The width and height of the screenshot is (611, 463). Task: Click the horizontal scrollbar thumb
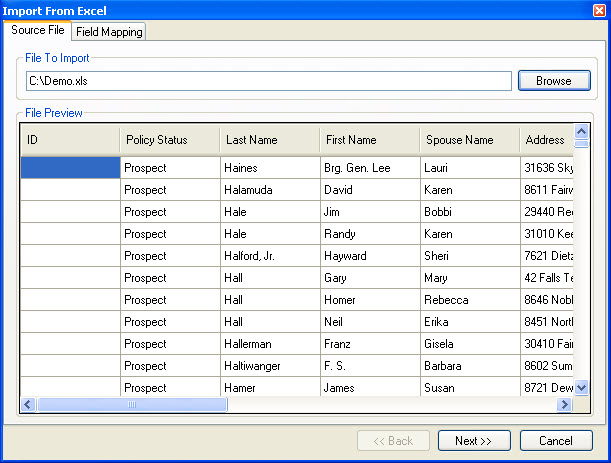point(132,405)
